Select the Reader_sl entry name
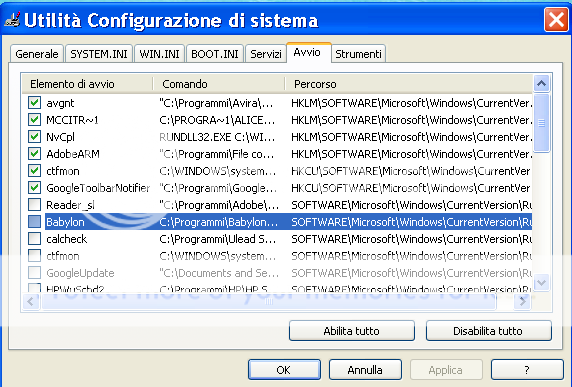The image size is (572, 387). (70, 205)
